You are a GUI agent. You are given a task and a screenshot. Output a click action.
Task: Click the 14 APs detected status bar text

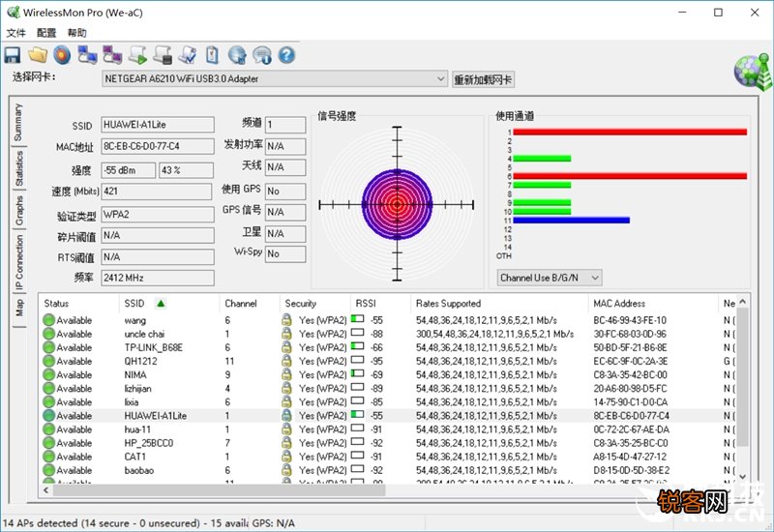coord(124,523)
